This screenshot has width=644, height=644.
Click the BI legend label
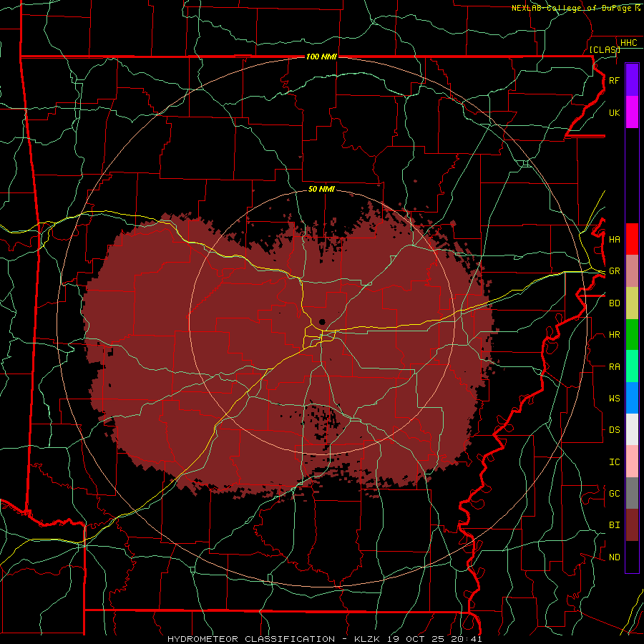coord(614,525)
